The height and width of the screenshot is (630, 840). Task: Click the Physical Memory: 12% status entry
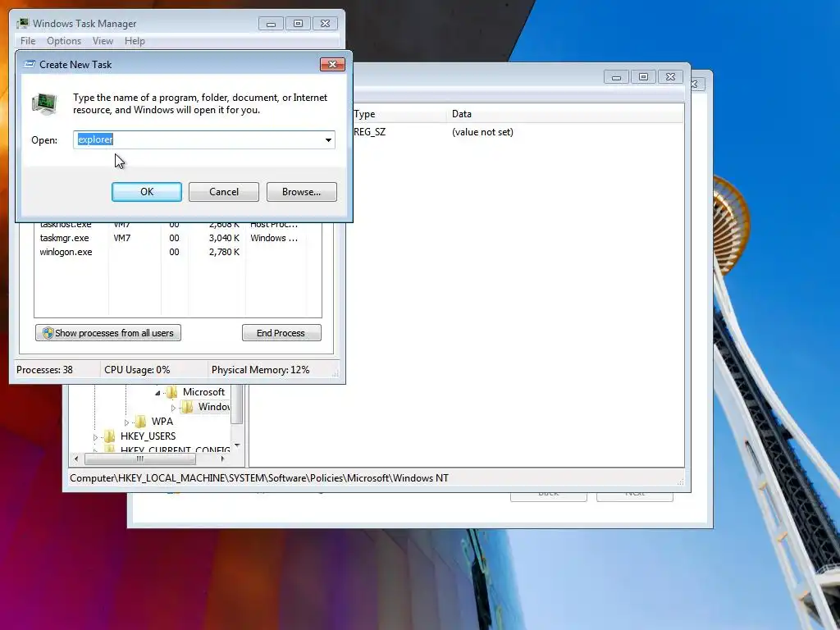point(260,370)
